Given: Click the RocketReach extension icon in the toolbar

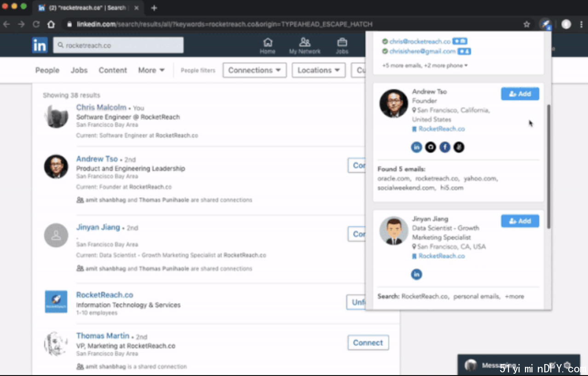Looking at the screenshot, I should (545, 24).
